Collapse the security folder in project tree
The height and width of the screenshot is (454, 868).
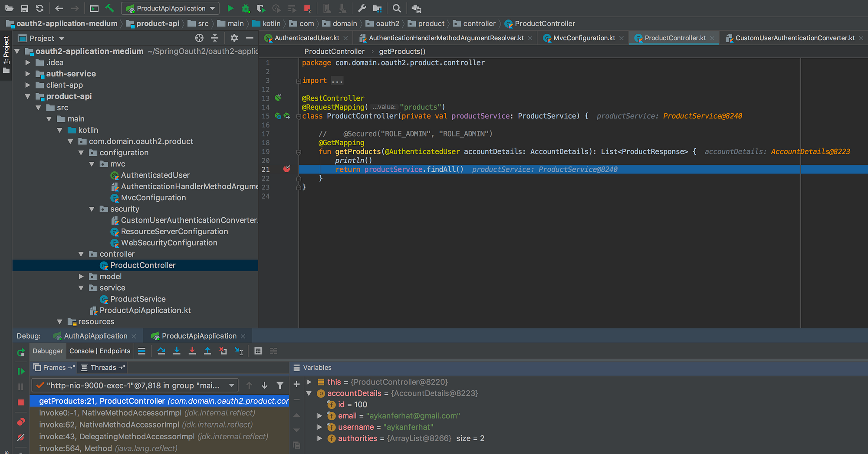pyautogui.click(x=92, y=209)
